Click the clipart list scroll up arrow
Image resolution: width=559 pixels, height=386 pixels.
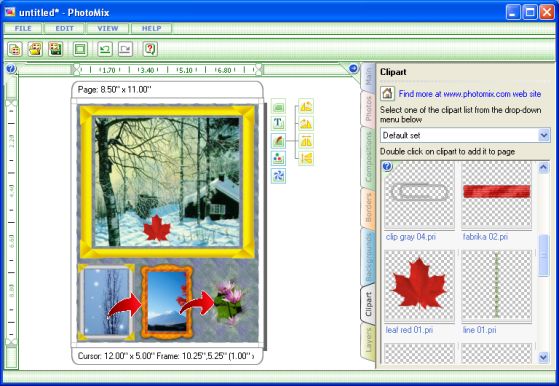tap(543, 167)
